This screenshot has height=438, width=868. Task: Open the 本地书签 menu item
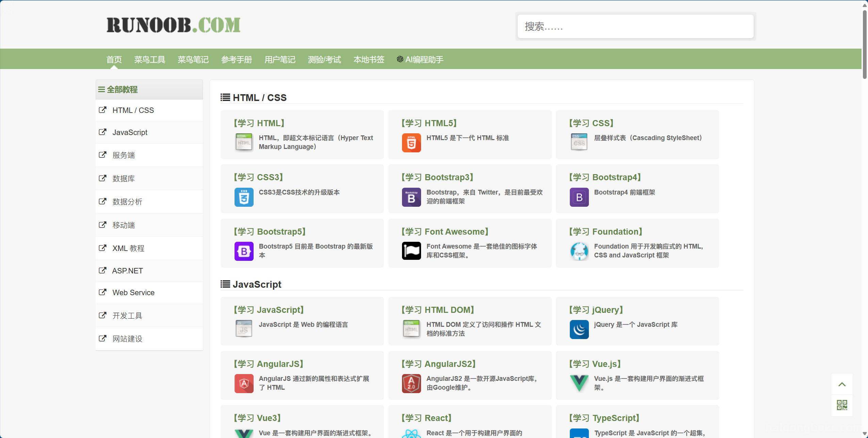[369, 60]
